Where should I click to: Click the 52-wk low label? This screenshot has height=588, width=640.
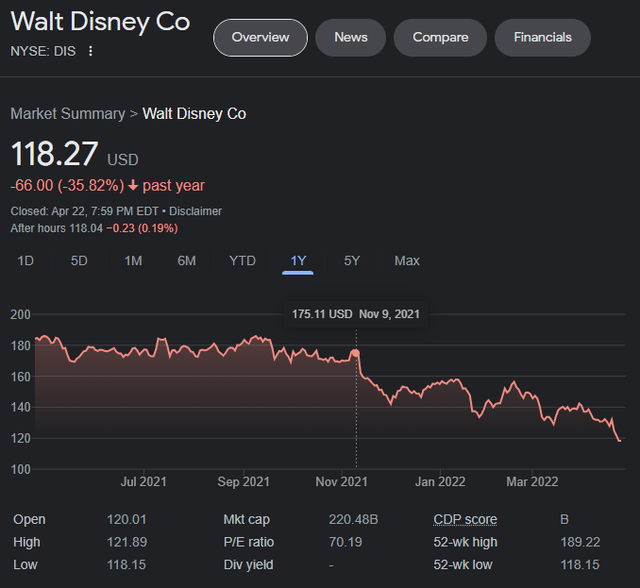point(463,564)
